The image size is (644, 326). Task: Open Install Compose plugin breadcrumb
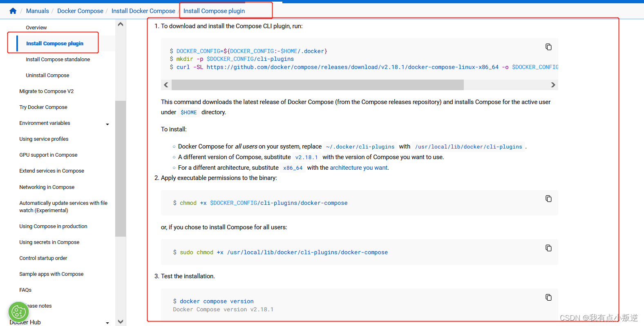(x=214, y=11)
